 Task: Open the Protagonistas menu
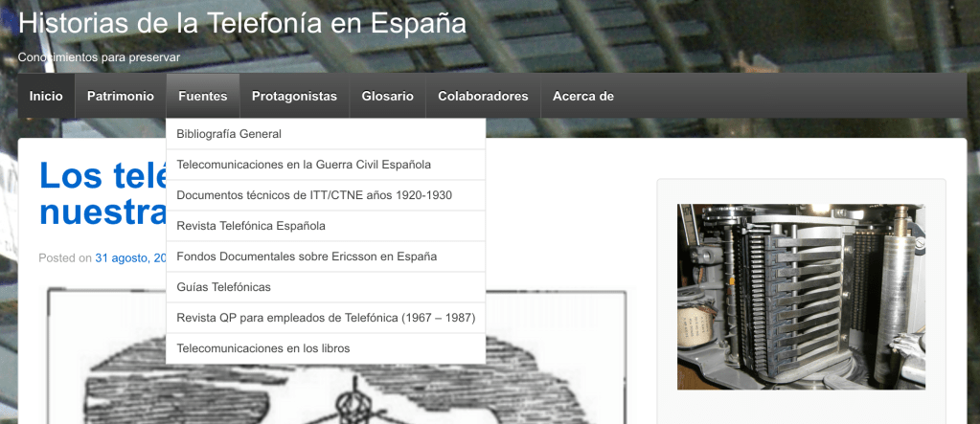pyautogui.click(x=294, y=97)
